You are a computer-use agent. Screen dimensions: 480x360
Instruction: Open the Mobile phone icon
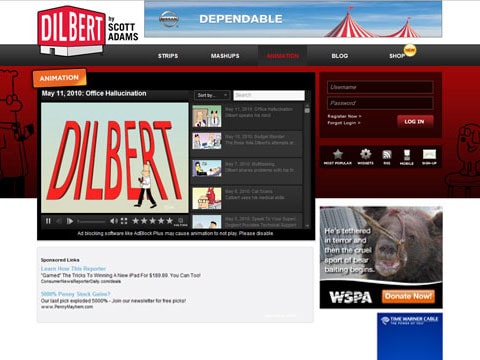click(407, 157)
